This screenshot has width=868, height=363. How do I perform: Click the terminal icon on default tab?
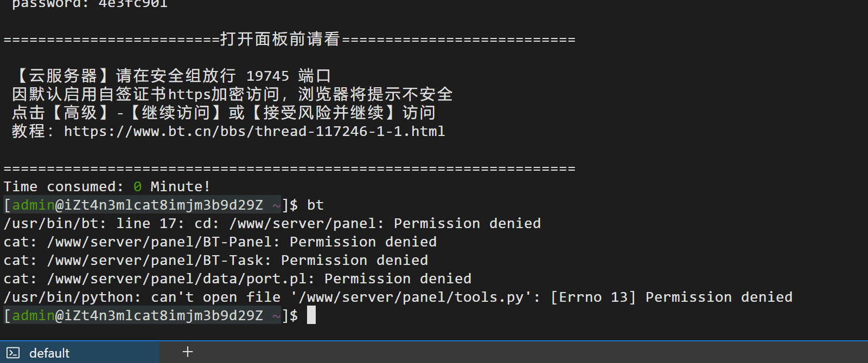tap(14, 353)
